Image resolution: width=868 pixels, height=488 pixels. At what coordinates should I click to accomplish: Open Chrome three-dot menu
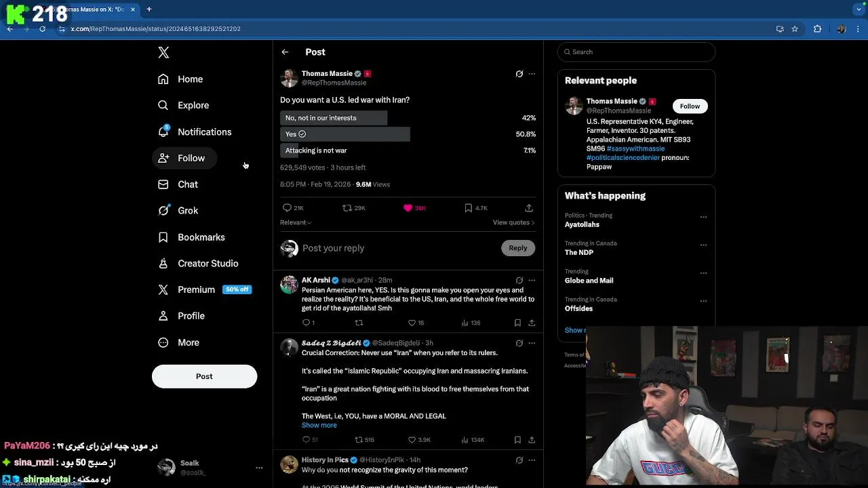click(859, 29)
